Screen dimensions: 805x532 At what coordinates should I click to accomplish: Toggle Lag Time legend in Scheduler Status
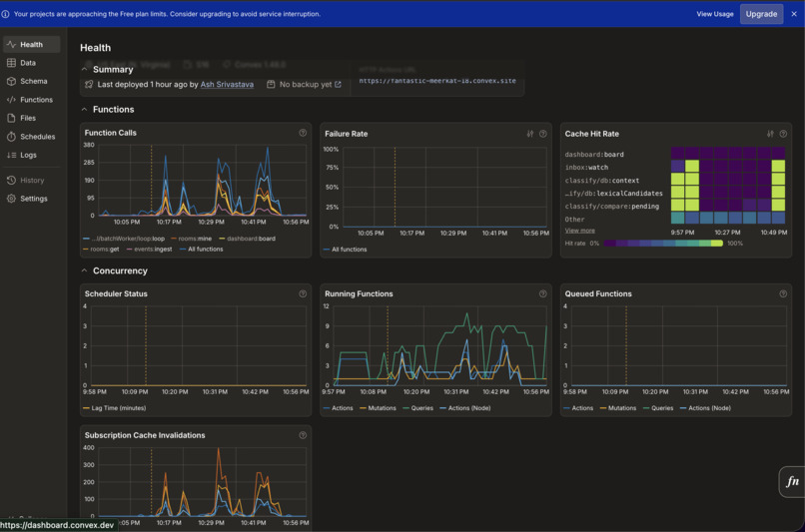(x=115, y=408)
